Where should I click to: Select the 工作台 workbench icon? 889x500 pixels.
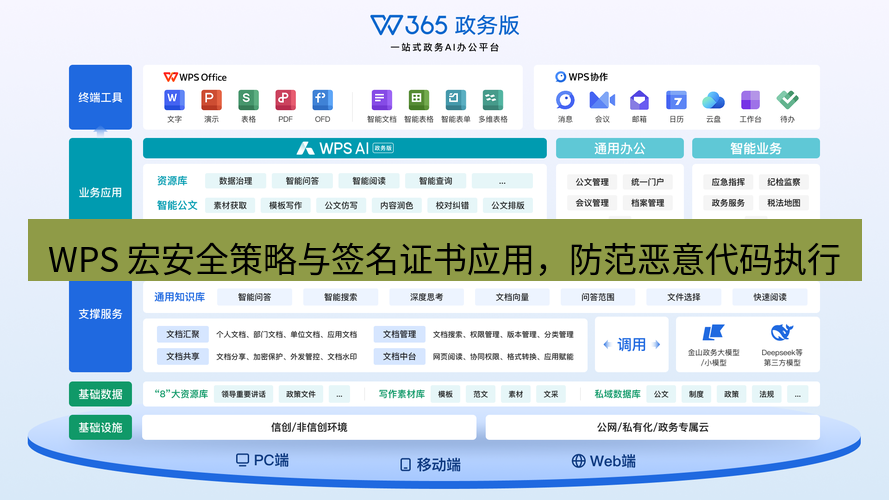(x=750, y=100)
